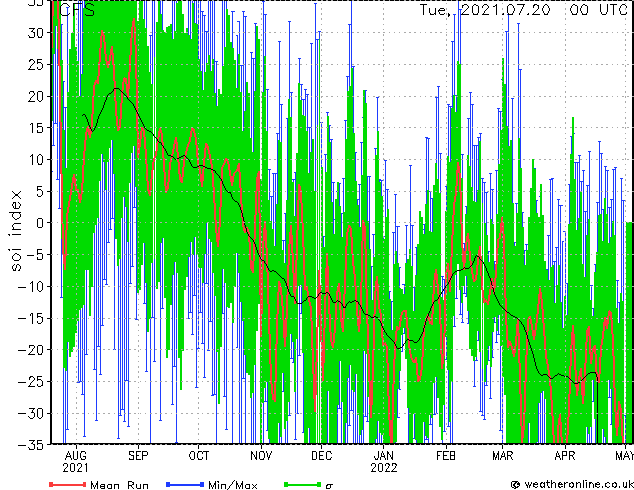The height and width of the screenshot is (490, 634).
Task: Select the y-axis value -15
Action: tap(31, 319)
